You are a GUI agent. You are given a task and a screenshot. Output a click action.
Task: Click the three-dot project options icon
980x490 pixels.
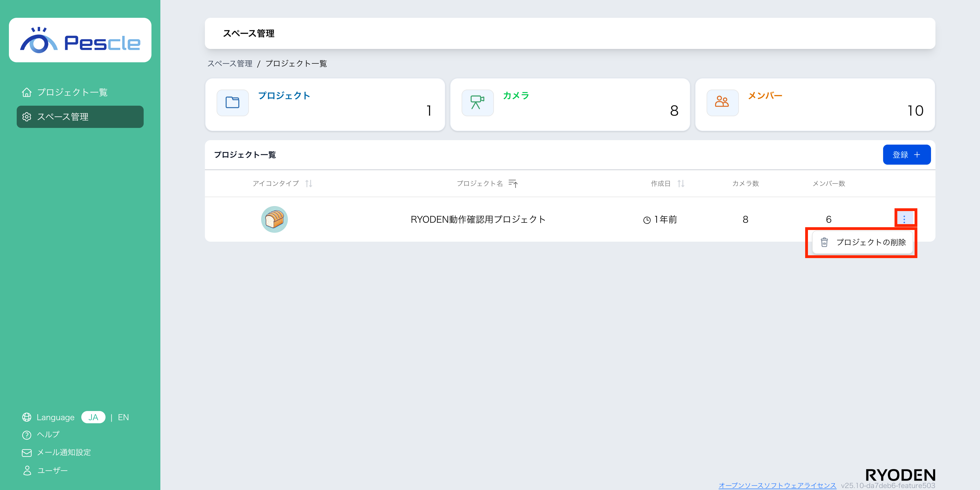[904, 219]
